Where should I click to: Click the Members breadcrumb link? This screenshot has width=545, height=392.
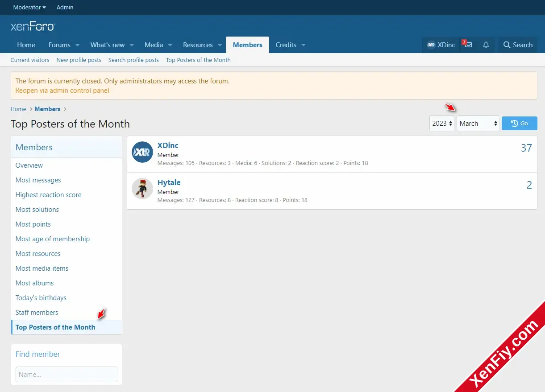[x=47, y=109]
